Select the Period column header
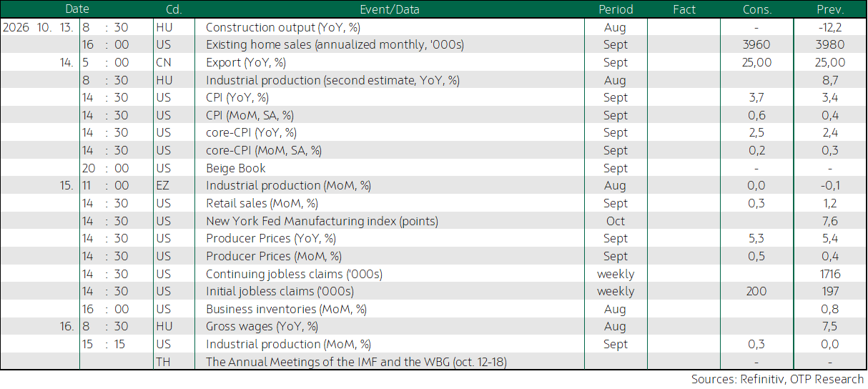The height and width of the screenshot is (389, 868). (x=616, y=9)
